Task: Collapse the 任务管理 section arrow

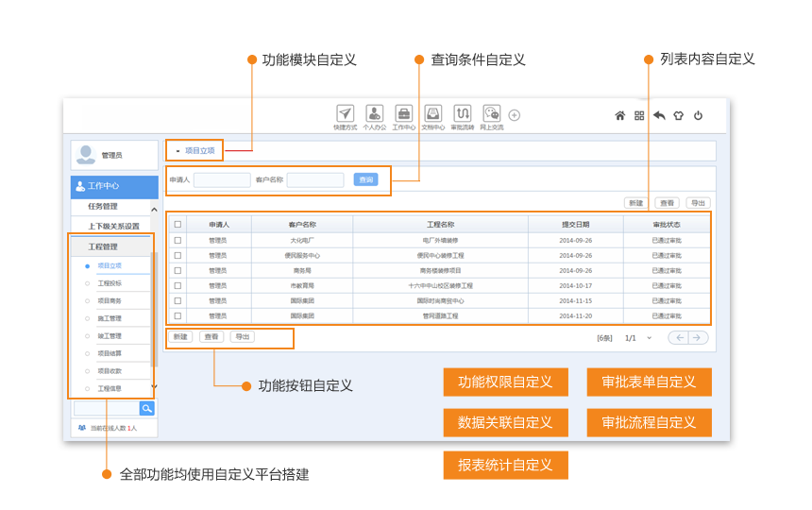Action: point(153,207)
